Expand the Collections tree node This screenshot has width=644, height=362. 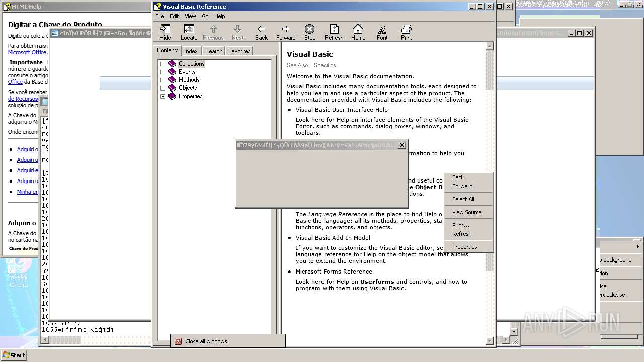click(163, 64)
